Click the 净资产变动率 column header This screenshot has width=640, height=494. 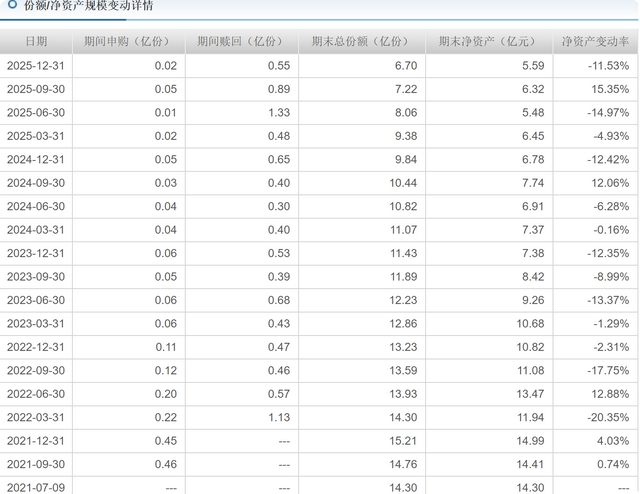595,41
